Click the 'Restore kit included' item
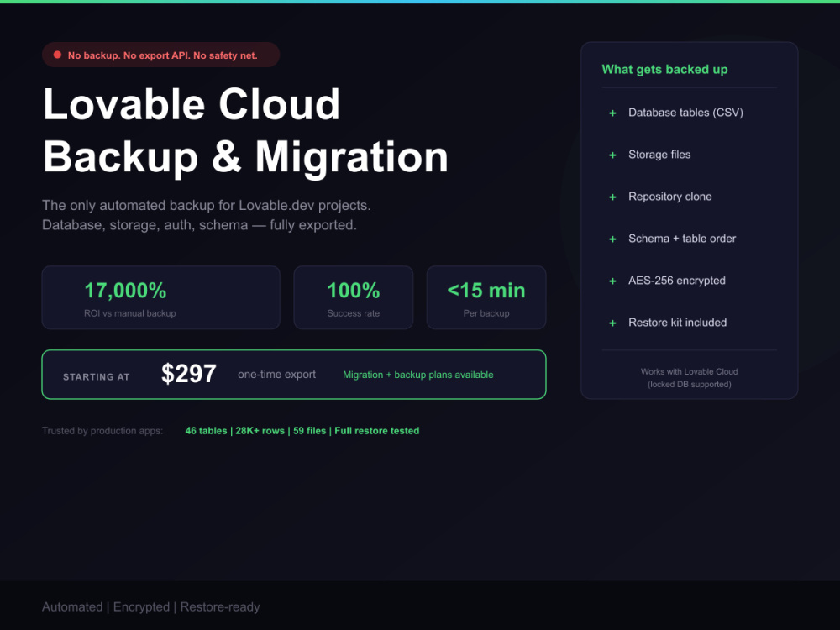The height and width of the screenshot is (630, 840). [678, 323]
